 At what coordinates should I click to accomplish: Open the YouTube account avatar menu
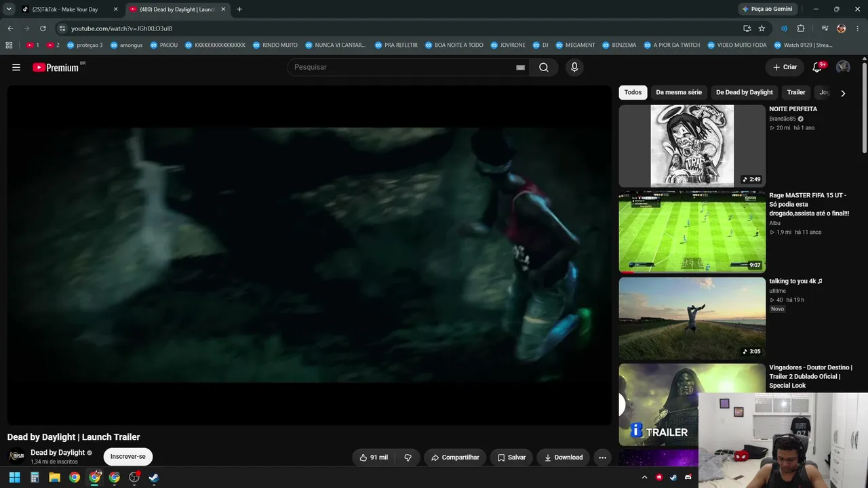pyautogui.click(x=843, y=67)
